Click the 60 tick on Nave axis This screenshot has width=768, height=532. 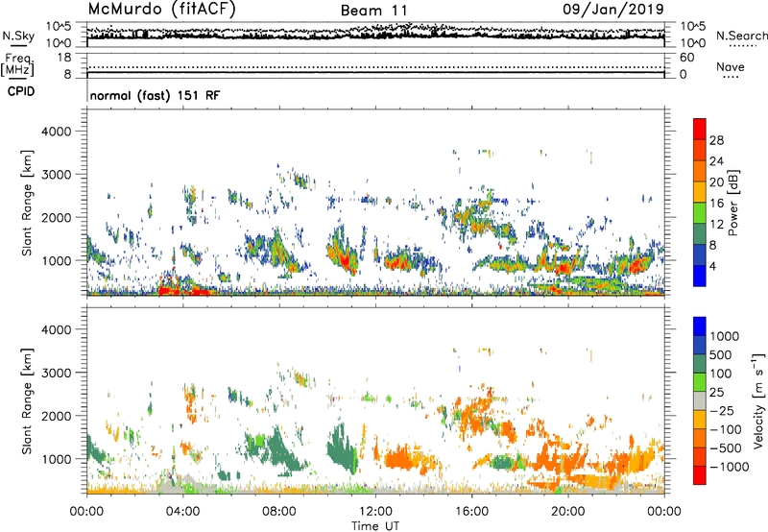click(686, 58)
